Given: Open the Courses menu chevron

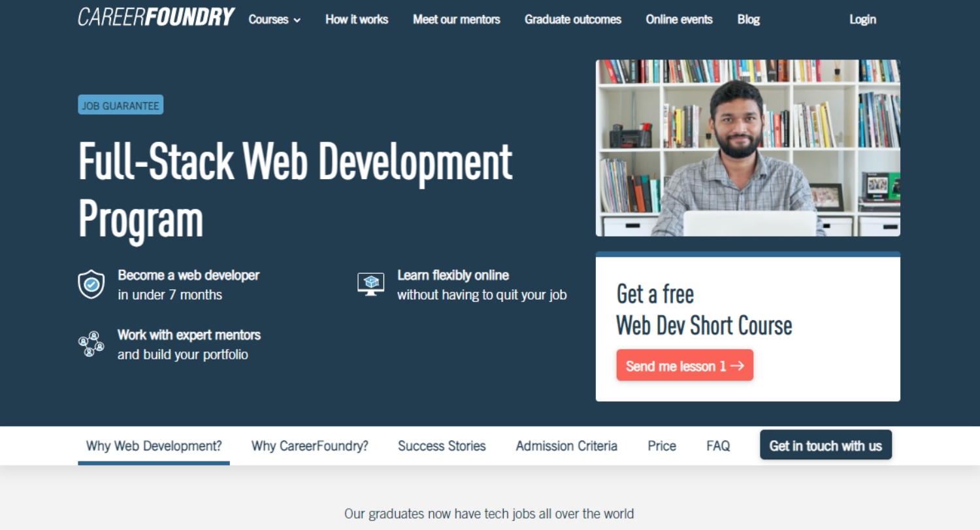Looking at the screenshot, I should [x=298, y=20].
